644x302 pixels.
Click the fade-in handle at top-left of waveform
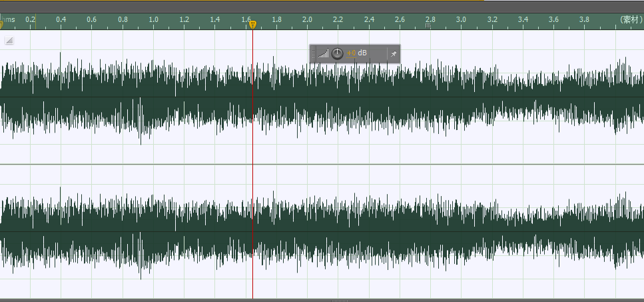tap(9, 41)
